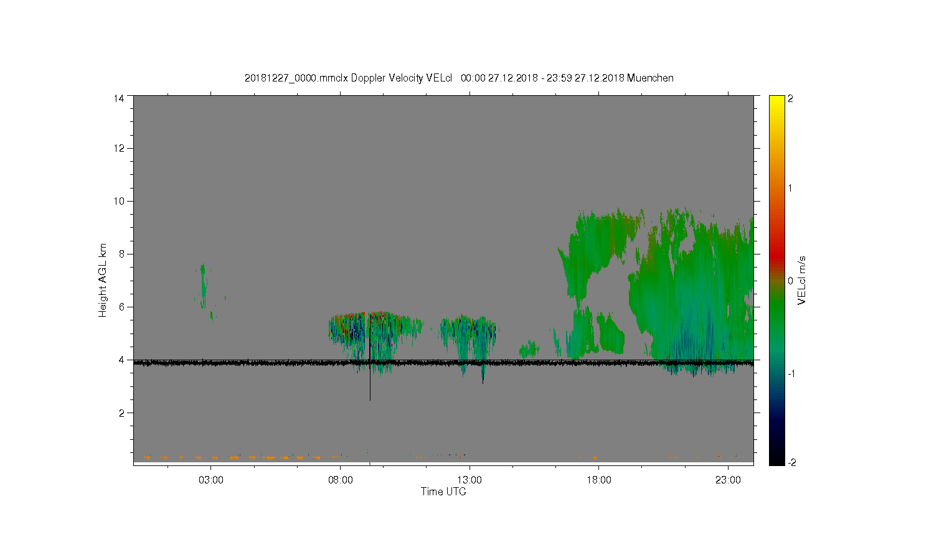Click the 'VELcl m/s' colorbar label
934x560 pixels.
click(802, 280)
